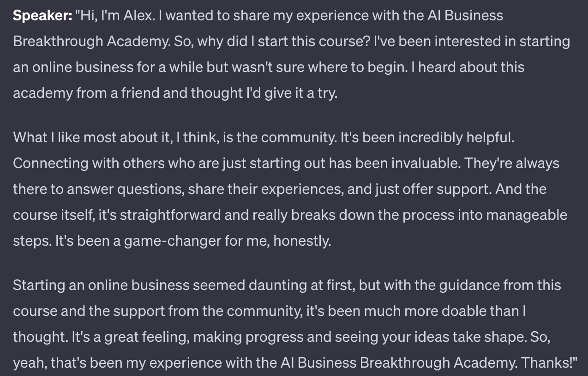This screenshot has height=376, width=588.
Task: Click the word "daunting"
Action: [277, 285]
